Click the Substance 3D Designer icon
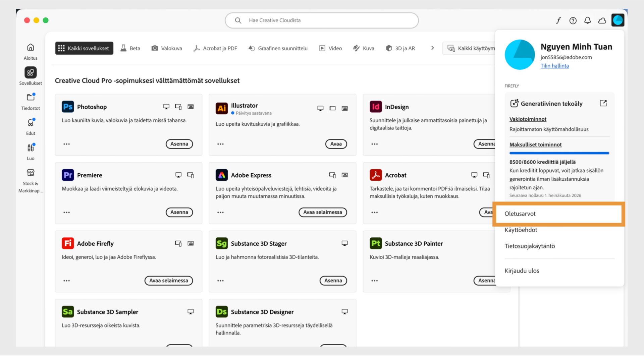The image size is (644, 356). pos(222,312)
